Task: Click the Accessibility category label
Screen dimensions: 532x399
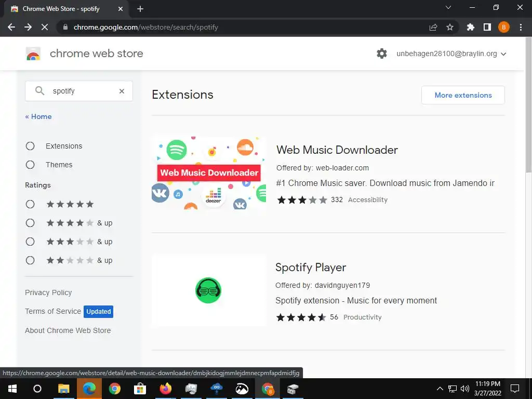Action: click(368, 200)
